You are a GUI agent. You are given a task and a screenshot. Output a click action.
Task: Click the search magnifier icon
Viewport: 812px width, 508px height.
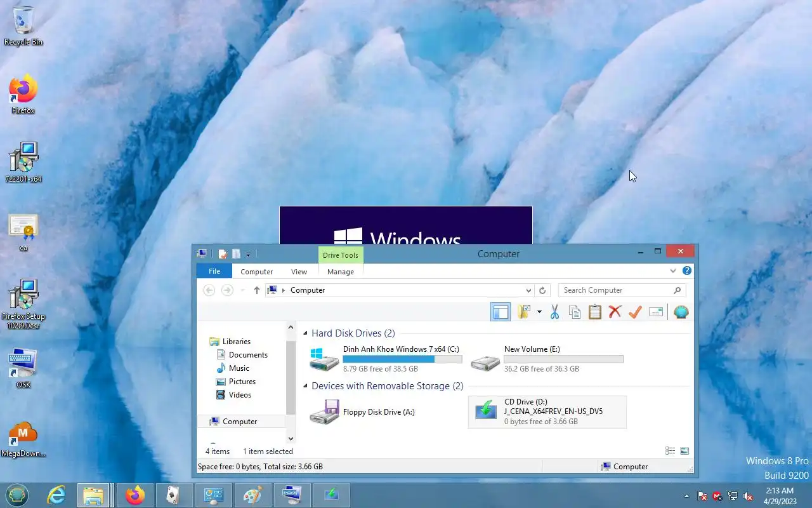click(x=678, y=290)
